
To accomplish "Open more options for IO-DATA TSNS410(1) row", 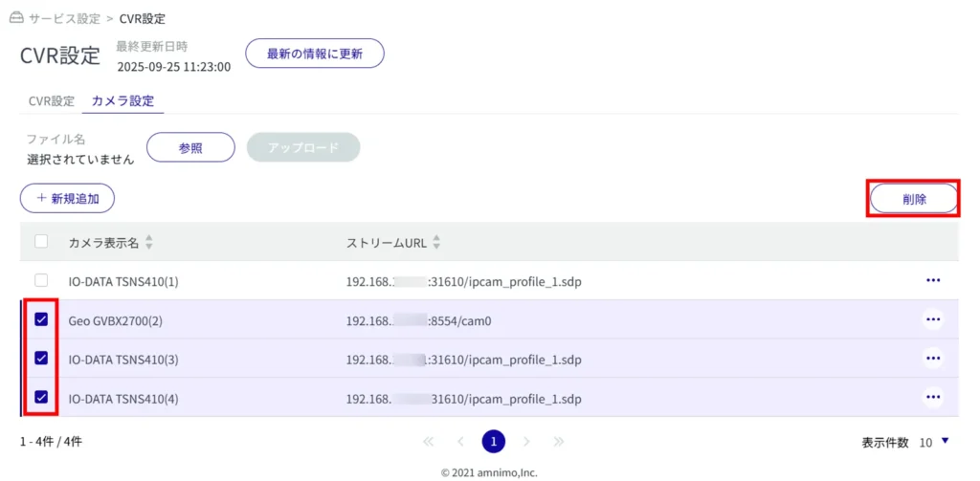I will [932, 280].
